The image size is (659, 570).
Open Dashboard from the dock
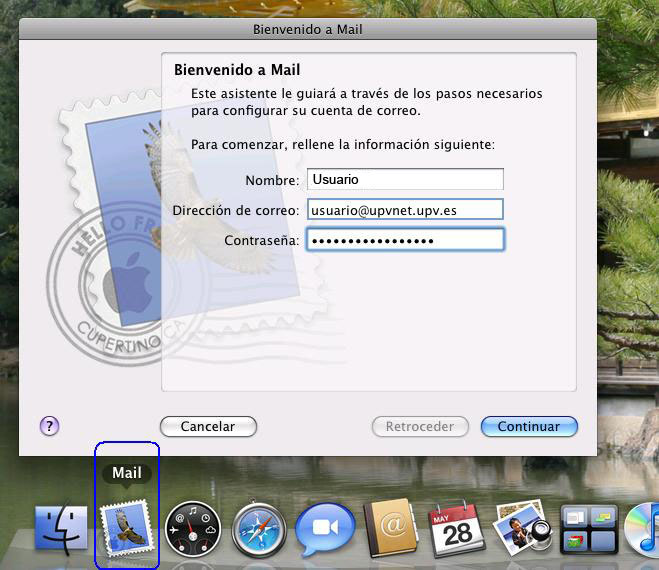click(x=193, y=528)
